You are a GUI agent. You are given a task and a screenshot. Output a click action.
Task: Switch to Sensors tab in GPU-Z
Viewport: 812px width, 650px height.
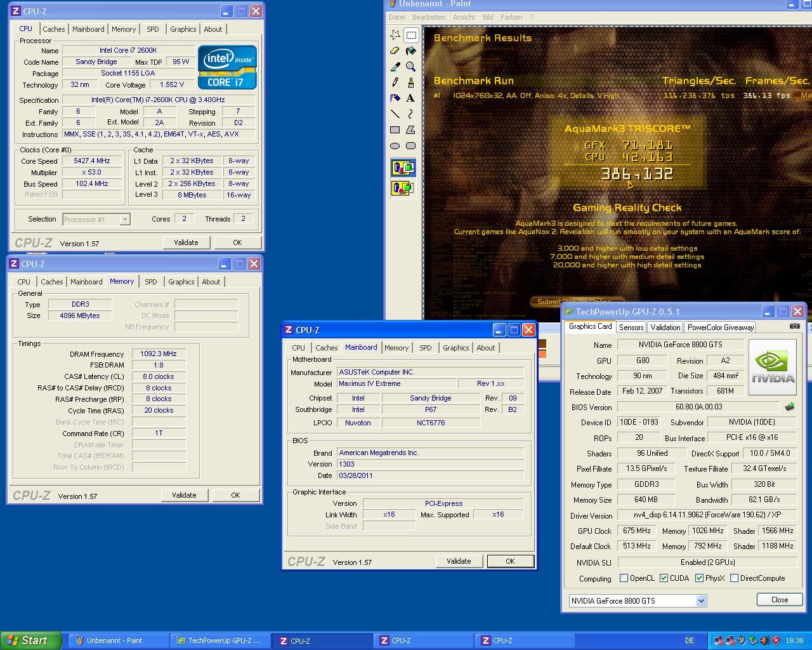pos(631,328)
